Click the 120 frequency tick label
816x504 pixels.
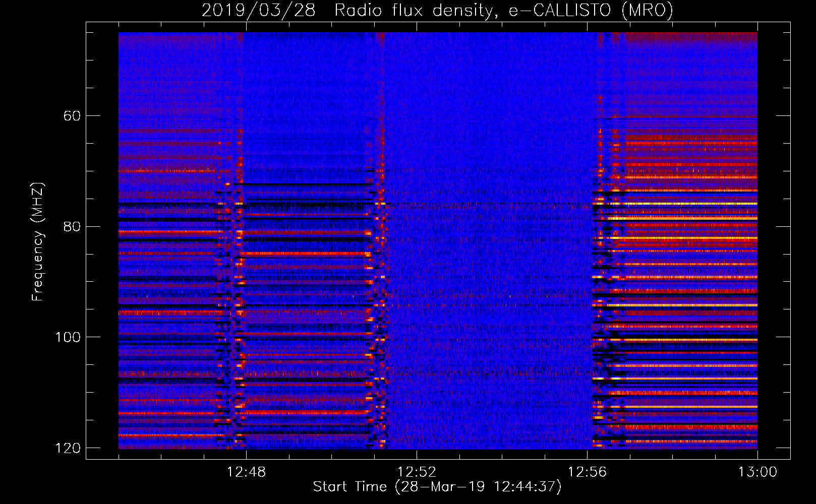pyautogui.click(x=68, y=448)
